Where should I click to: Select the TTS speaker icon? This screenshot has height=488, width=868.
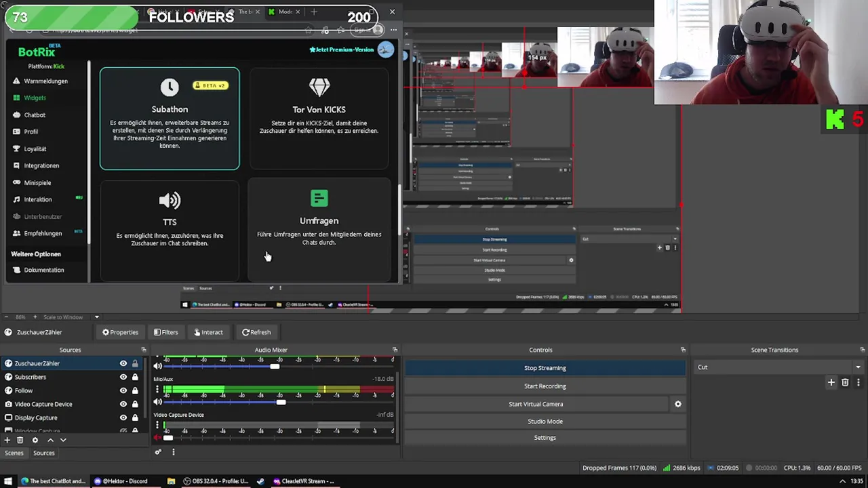pyautogui.click(x=170, y=200)
